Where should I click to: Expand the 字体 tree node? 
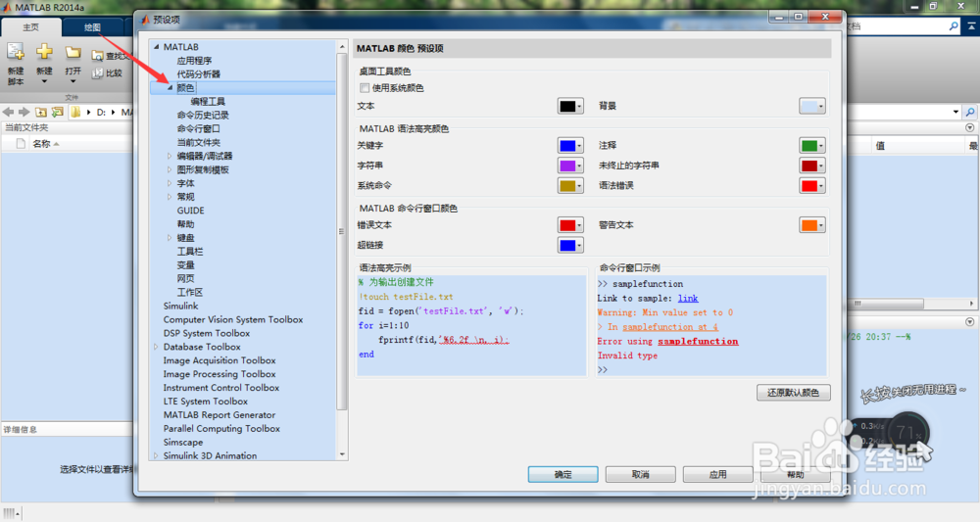[170, 183]
